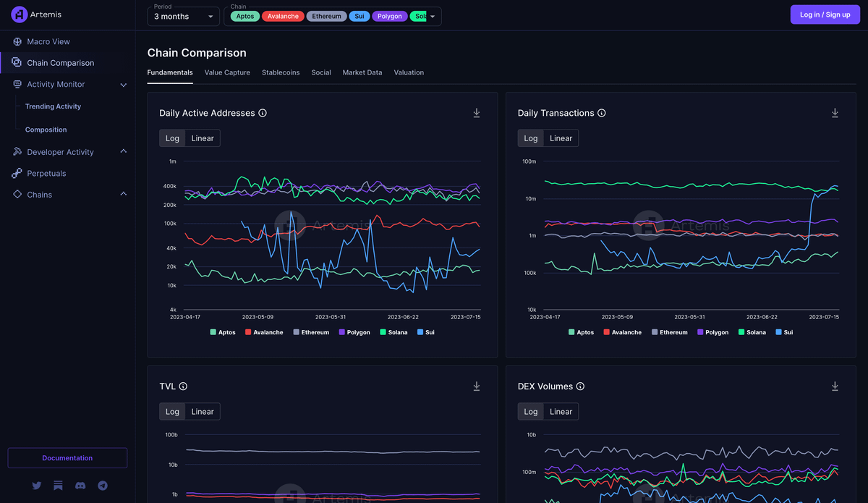
Task: Open the Documentation button
Action: tap(67, 458)
